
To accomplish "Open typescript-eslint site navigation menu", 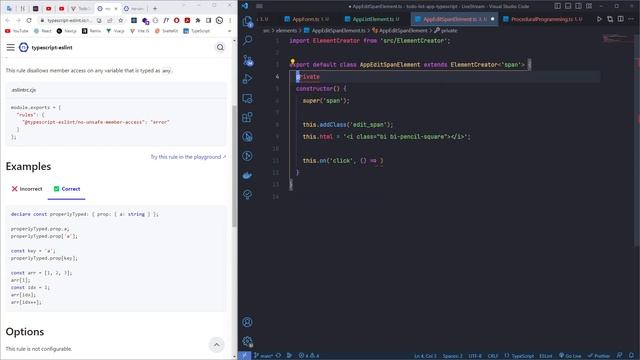I will [x=11, y=47].
